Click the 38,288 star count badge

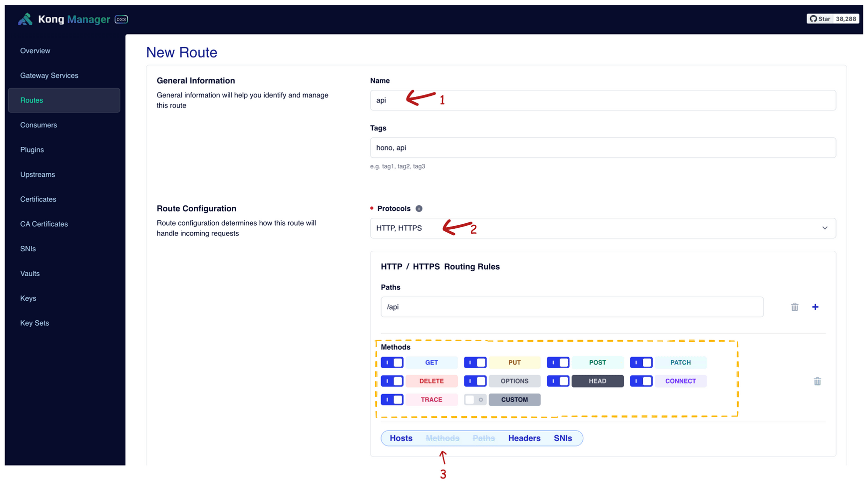click(846, 19)
